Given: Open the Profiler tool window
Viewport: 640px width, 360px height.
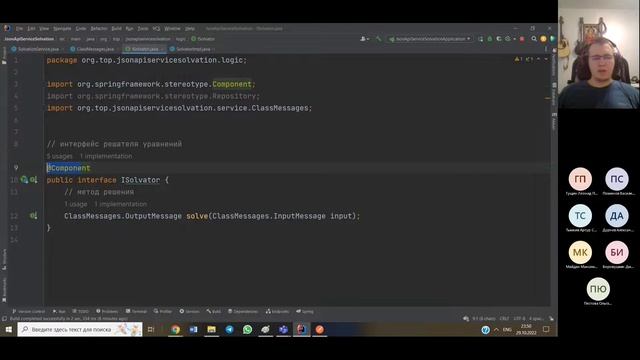Looking at the screenshot, I should (x=163, y=311).
